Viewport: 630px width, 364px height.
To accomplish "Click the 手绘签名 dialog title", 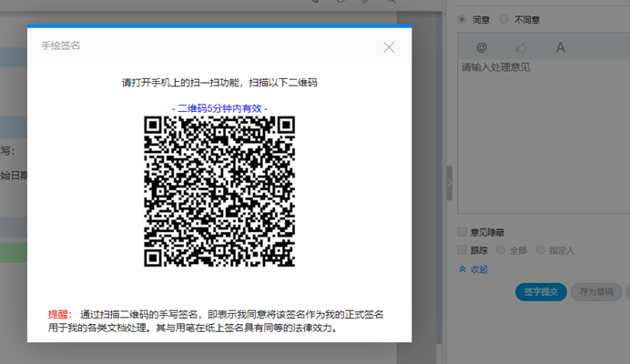I will pos(61,45).
